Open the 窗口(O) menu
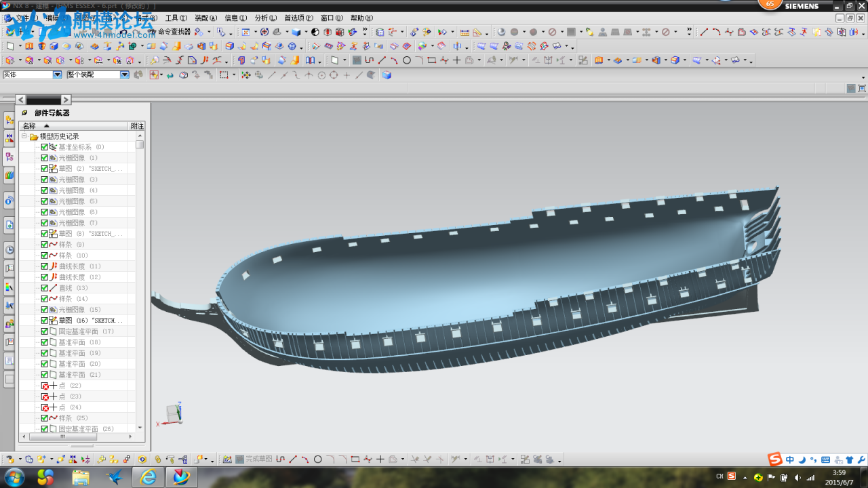868x488 pixels. point(332,18)
